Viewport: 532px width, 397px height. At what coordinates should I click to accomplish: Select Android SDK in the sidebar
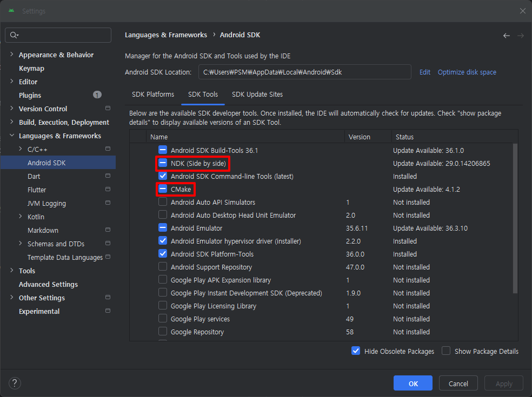pyautogui.click(x=58, y=163)
